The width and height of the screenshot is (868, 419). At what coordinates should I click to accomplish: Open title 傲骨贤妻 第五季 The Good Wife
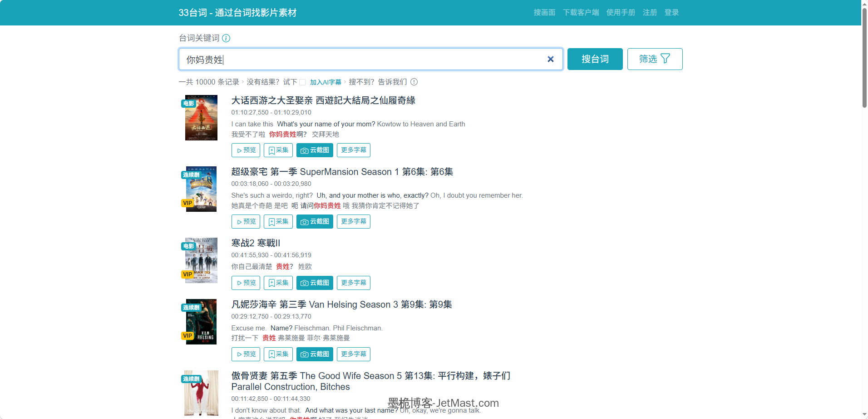(371, 381)
